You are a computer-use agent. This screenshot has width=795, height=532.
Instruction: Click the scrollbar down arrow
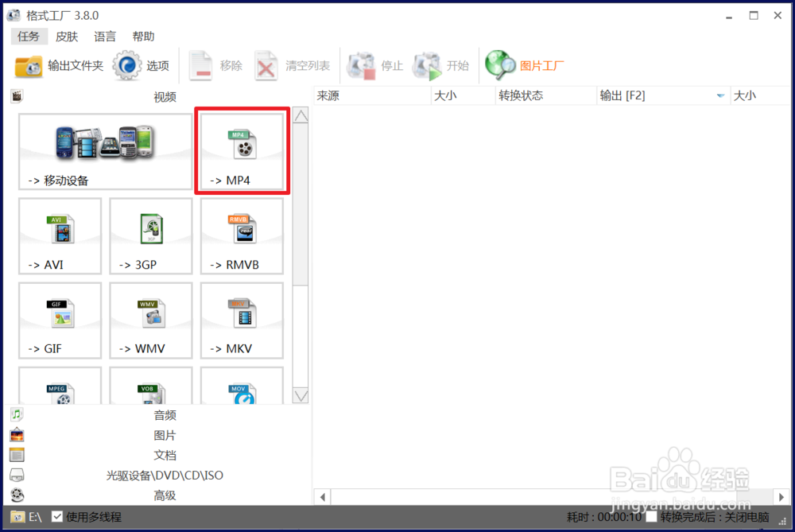coord(301,394)
